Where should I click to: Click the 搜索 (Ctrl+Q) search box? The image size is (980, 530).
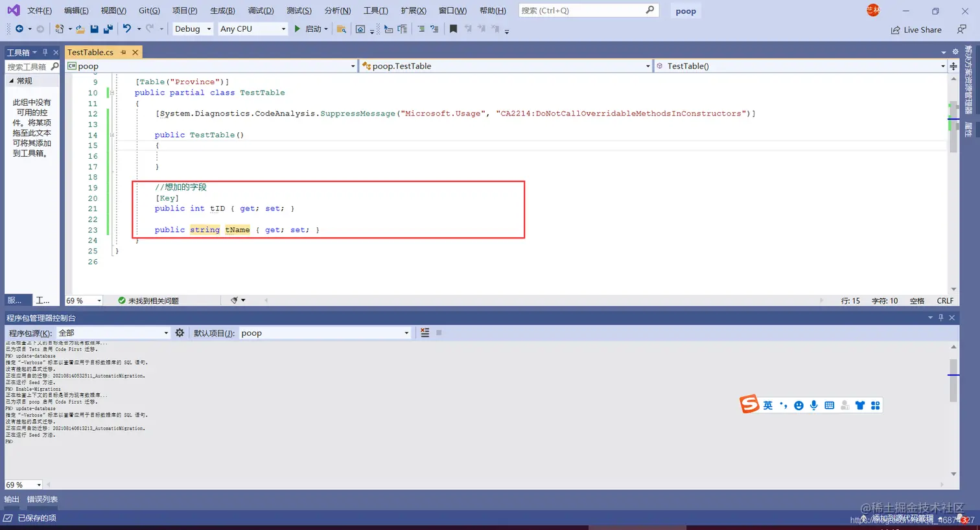(589, 10)
